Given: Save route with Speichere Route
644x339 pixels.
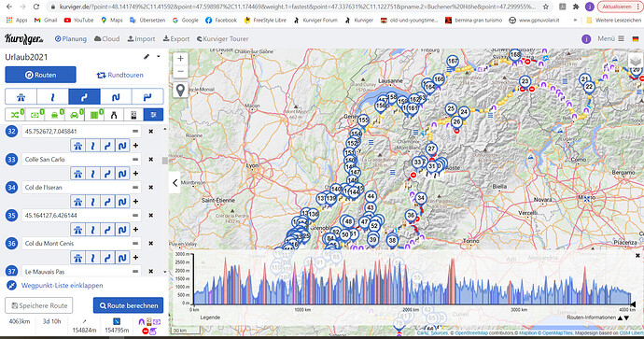Looking at the screenshot, I should 38,305.
